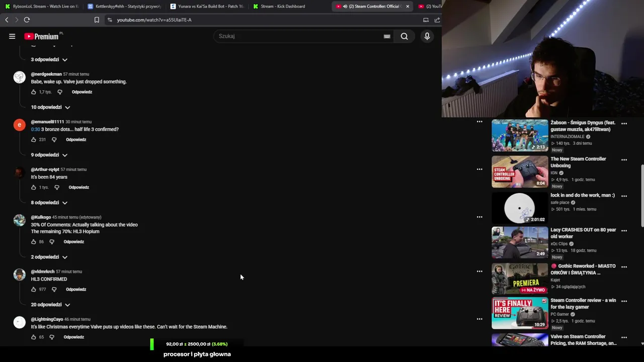644x362 pixels.
Task: Expand the '8 odpowiedzi' replies
Action: pyautogui.click(x=49, y=203)
